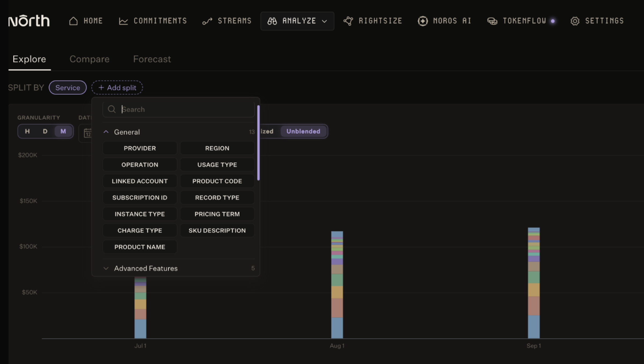This screenshot has height=364, width=644.
Task: Click the Rightsize icon
Action: pos(348,21)
